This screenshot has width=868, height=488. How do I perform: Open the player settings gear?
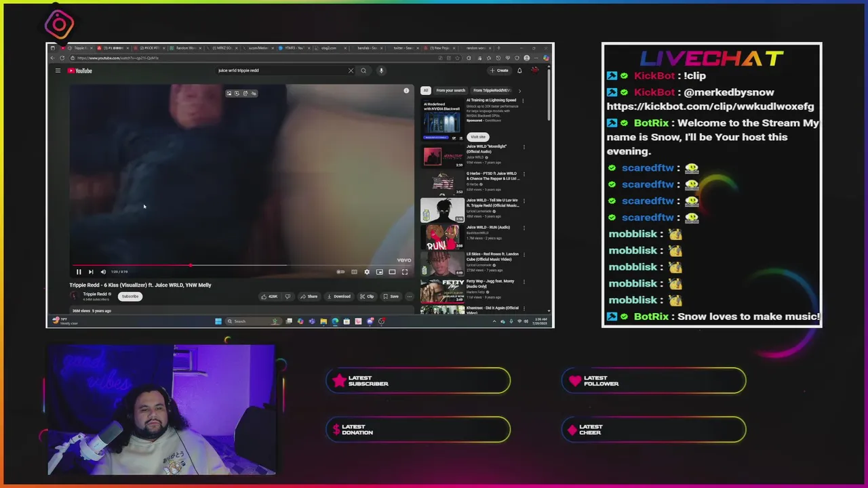point(367,272)
